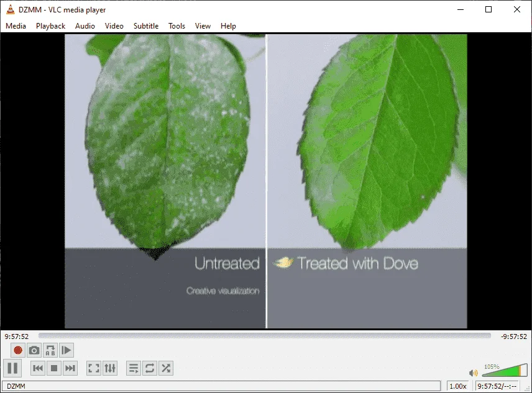Open the Help menu
The width and height of the screenshot is (532, 393).
point(228,25)
